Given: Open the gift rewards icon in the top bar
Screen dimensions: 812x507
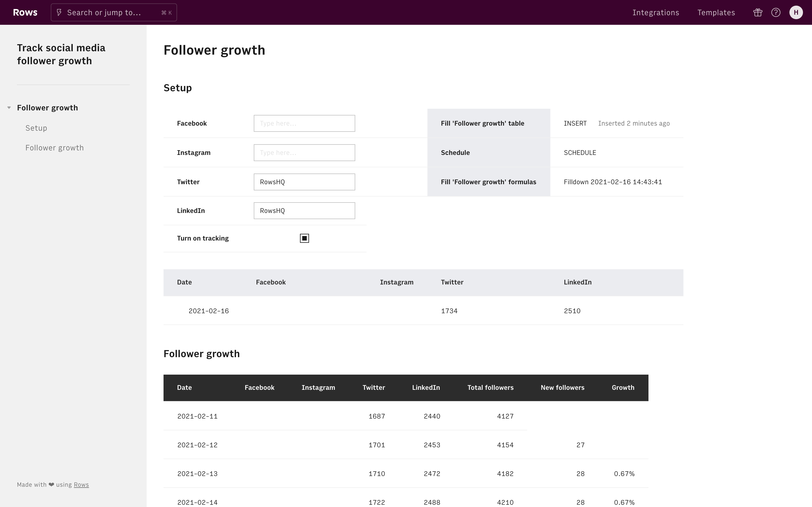Looking at the screenshot, I should [757, 12].
